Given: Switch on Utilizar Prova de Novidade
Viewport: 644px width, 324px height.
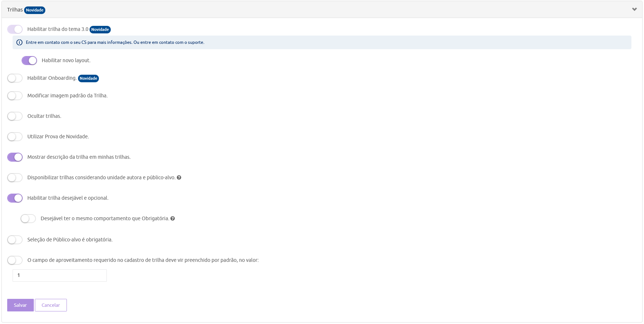Looking at the screenshot, I should 15,136.
